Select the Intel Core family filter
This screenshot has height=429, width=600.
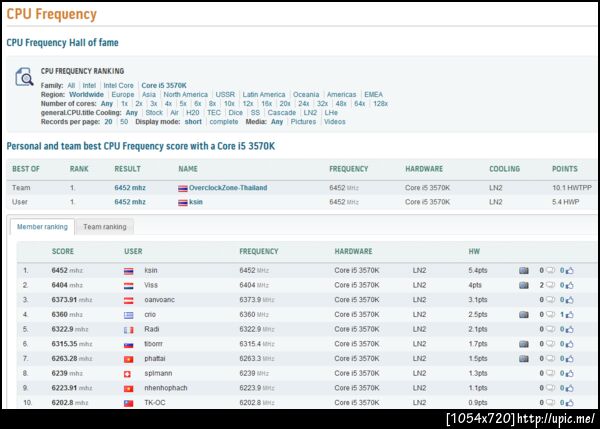coord(118,85)
